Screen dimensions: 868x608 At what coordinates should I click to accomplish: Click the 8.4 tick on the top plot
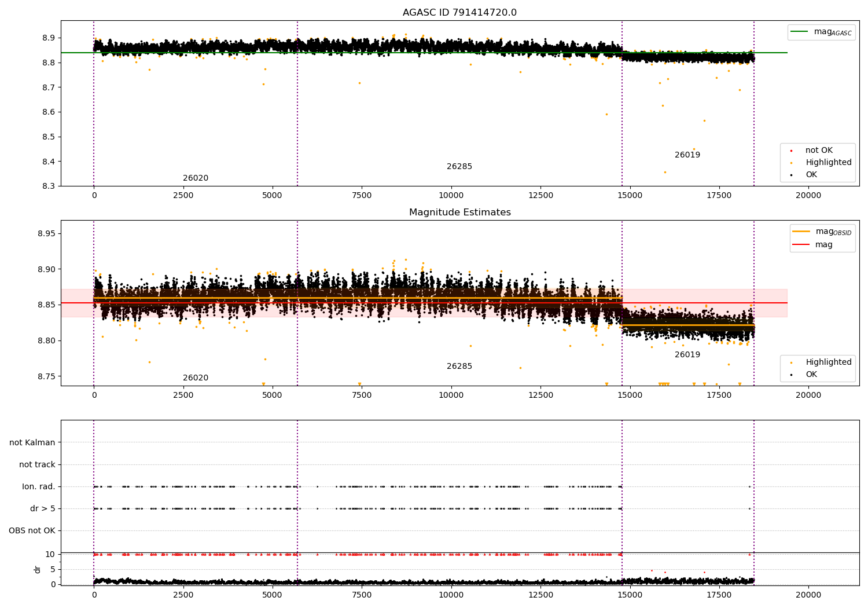pyautogui.click(x=47, y=162)
